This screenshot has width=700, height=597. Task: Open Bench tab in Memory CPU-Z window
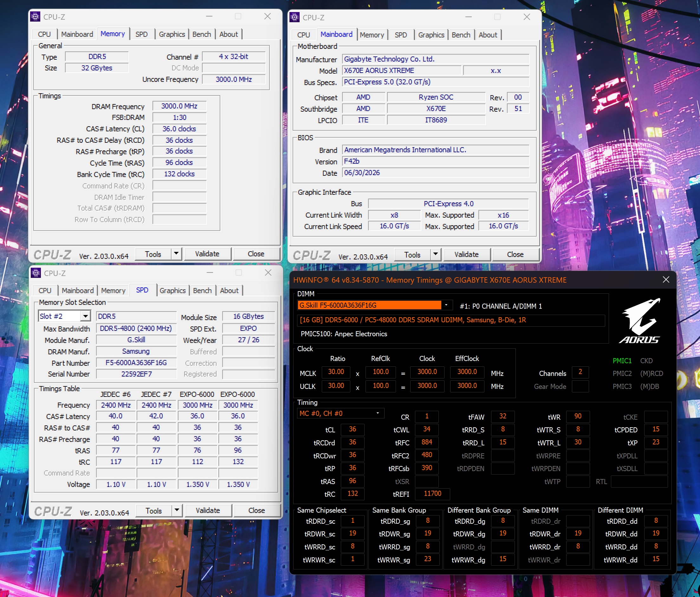[x=202, y=34]
